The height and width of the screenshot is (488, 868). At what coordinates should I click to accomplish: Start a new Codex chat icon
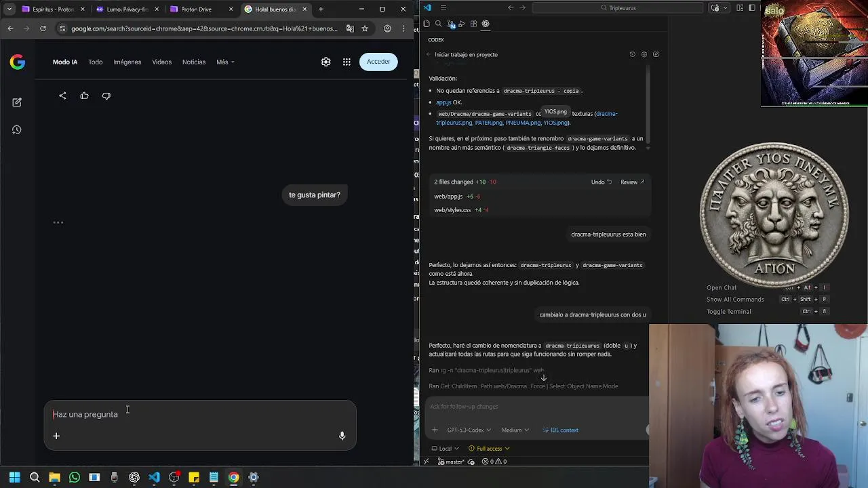tap(655, 54)
